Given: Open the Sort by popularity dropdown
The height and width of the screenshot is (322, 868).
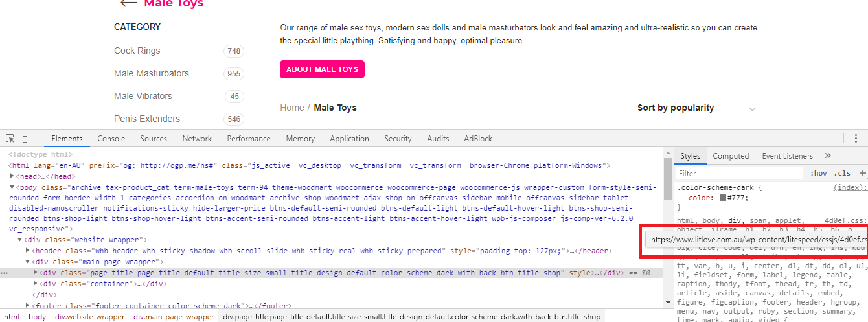Looking at the screenshot, I should click(x=696, y=108).
